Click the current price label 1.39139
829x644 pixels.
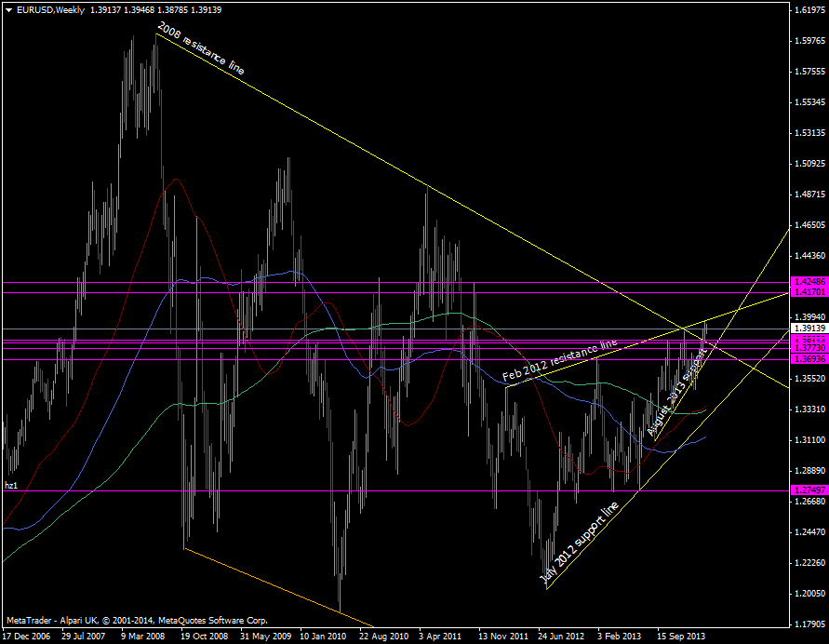pos(807,329)
